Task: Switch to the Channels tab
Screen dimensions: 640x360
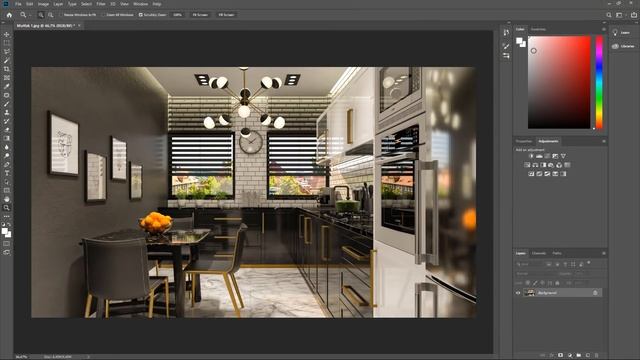Action: [539, 253]
